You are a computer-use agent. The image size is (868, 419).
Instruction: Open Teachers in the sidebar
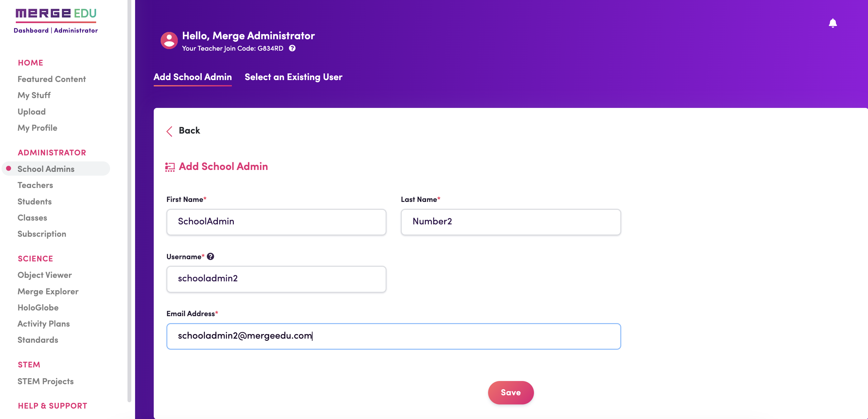point(35,185)
